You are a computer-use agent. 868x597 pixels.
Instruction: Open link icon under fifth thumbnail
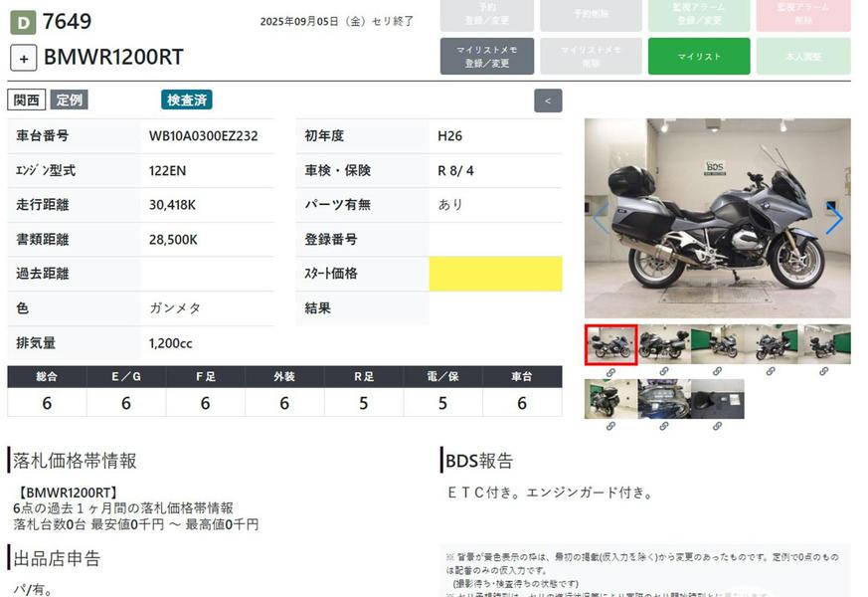click(x=823, y=371)
